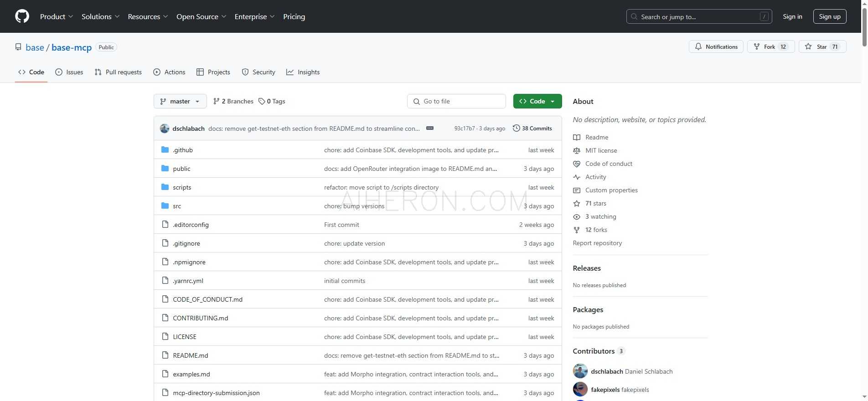Focus the Search or jump to field
The width and height of the screenshot is (868, 401).
coord(699,16)
